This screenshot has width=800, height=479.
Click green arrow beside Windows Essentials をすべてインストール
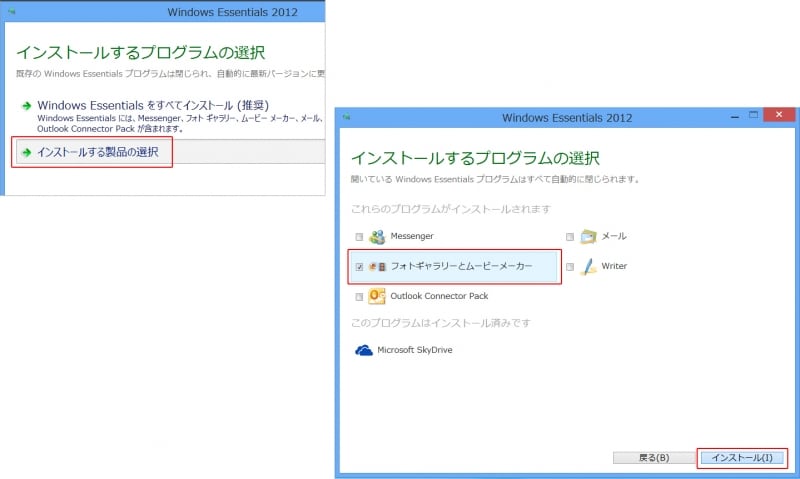(x=25, y=106)
